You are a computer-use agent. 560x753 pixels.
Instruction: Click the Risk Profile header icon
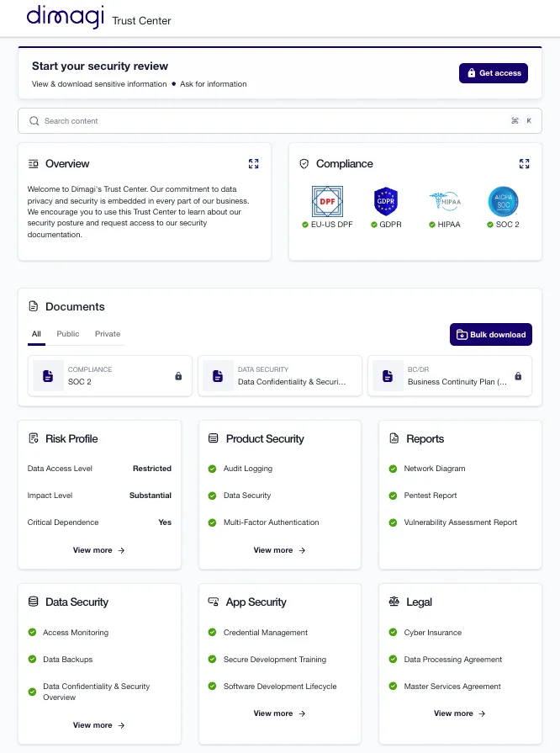click(34, 438)
